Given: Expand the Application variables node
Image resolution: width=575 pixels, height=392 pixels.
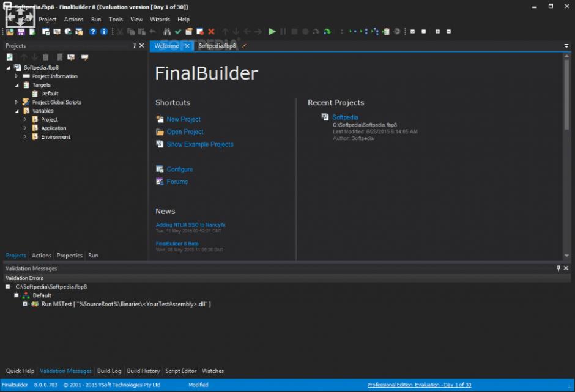Looking at the screenshot, I should coord(25,128).
